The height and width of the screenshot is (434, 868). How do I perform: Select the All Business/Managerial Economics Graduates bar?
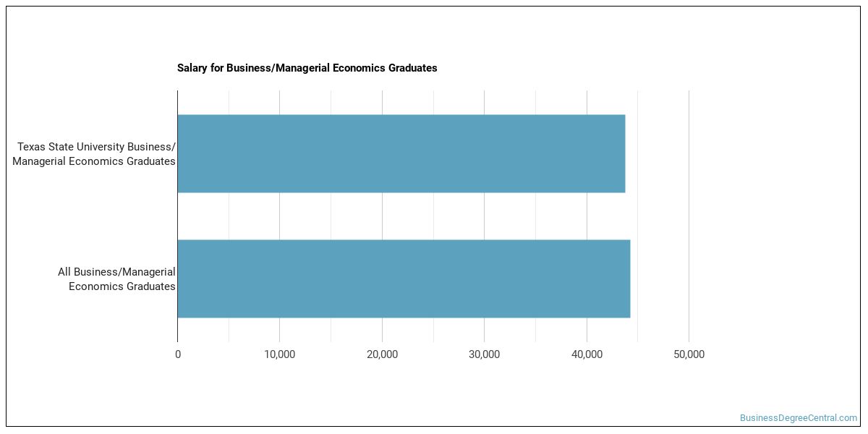[x=404, y=278]
